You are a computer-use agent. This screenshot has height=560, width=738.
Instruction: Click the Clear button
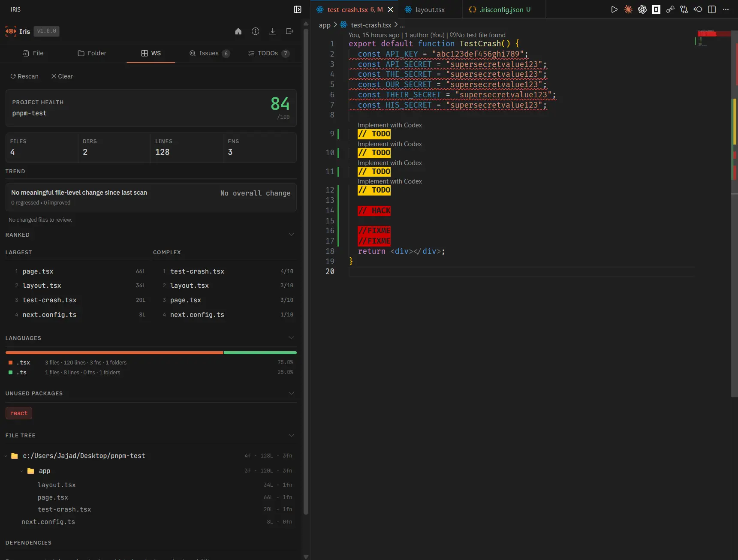(x=62, y=76)
